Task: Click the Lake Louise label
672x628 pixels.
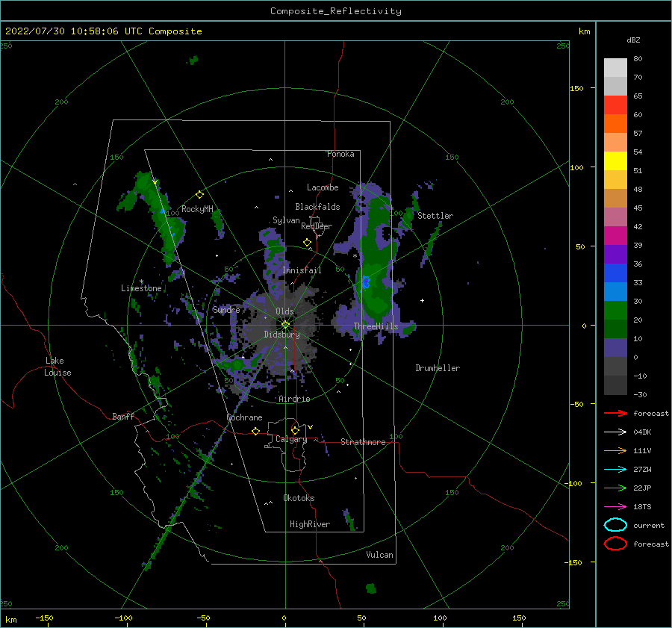Action: 57,367
